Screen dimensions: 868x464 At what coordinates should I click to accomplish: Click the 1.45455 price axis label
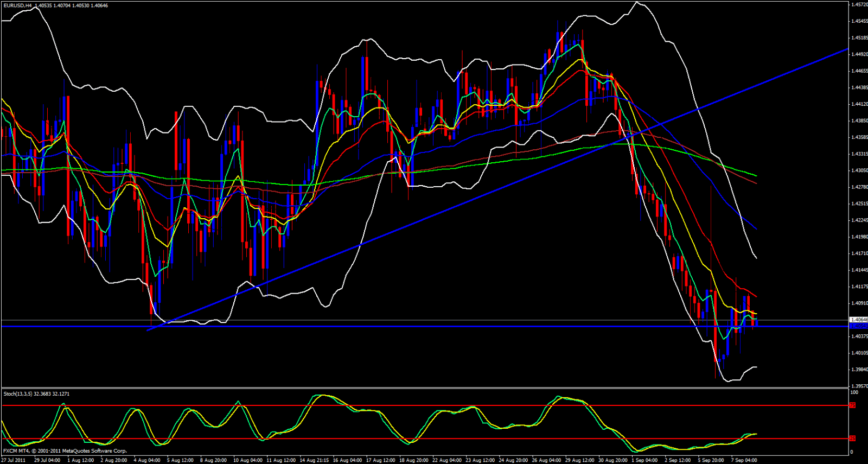pyautogui.click(x=860, y=21)
